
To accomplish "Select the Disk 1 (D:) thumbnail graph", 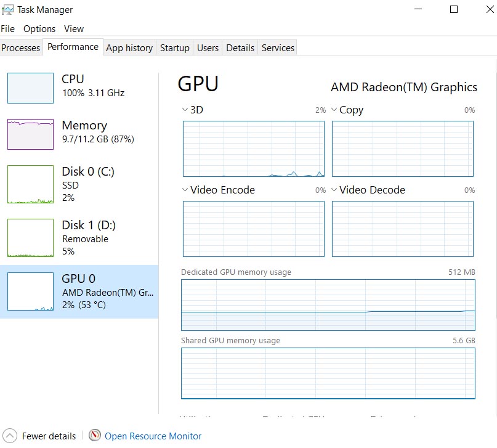I will [x=30, y=238].
